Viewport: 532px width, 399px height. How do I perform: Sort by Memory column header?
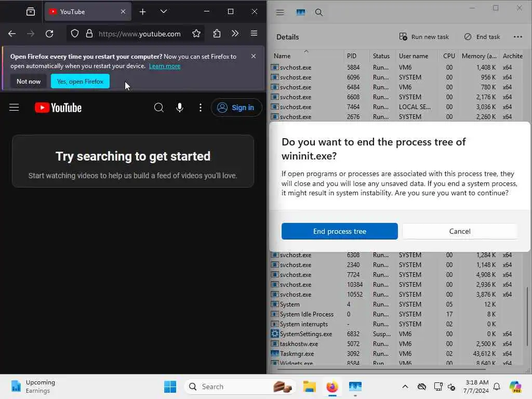[478, 56]
